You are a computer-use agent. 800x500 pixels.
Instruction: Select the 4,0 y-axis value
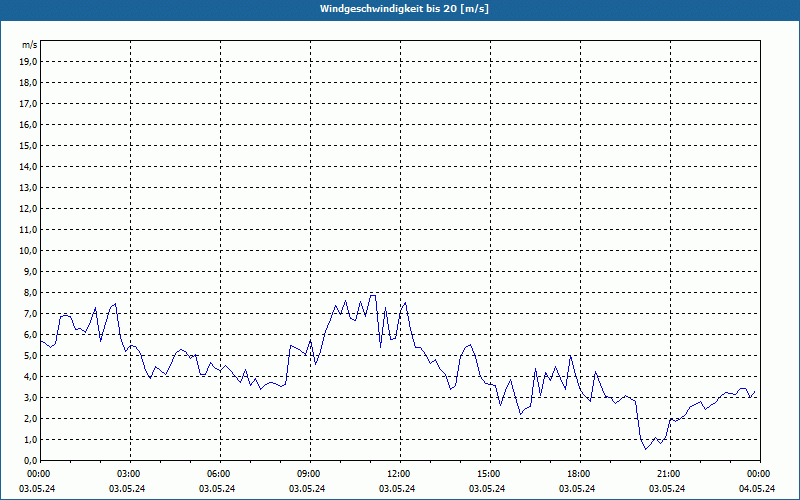(30, 377)
